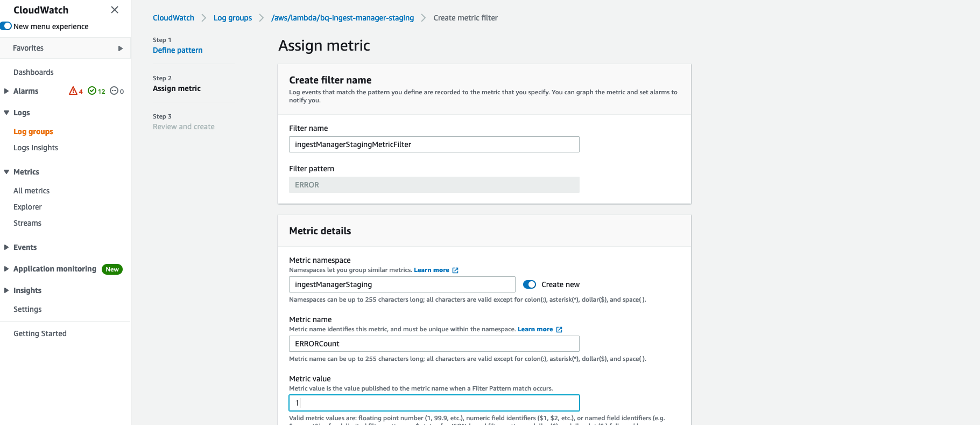Screen dimensions: 980x425
Task: Collapse the Metrics section
Action: pyautogui.click(x=6, y=172)
